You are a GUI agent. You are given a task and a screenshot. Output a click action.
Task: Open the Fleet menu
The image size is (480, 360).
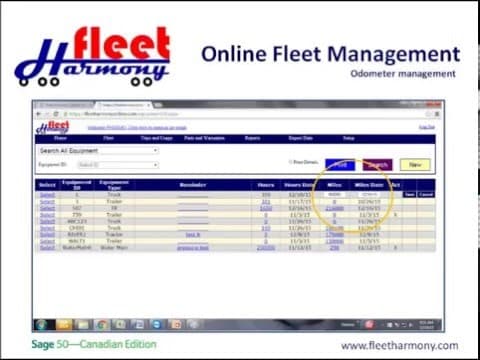point(108,138)
